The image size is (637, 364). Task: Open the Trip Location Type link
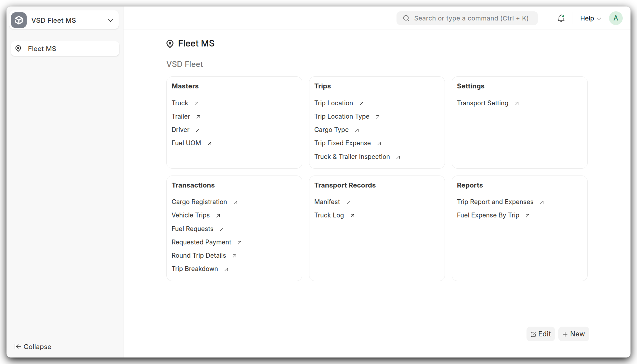tap(342, 116)
